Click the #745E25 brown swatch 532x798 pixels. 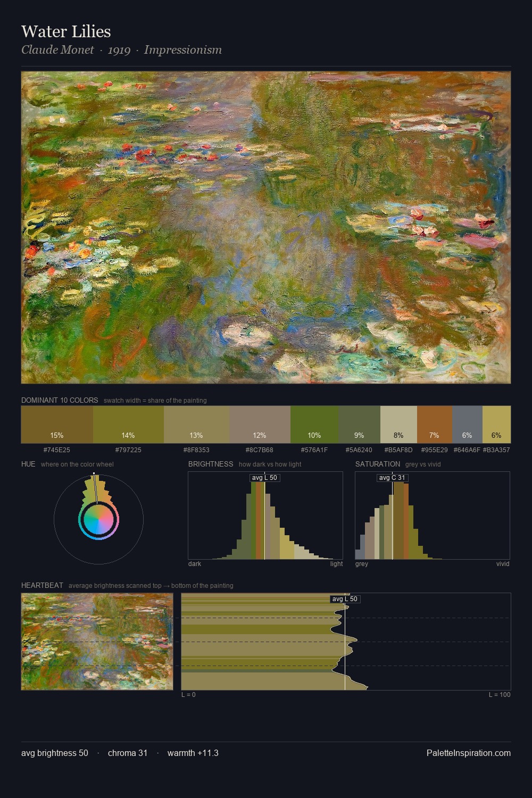tap(57, 425)
